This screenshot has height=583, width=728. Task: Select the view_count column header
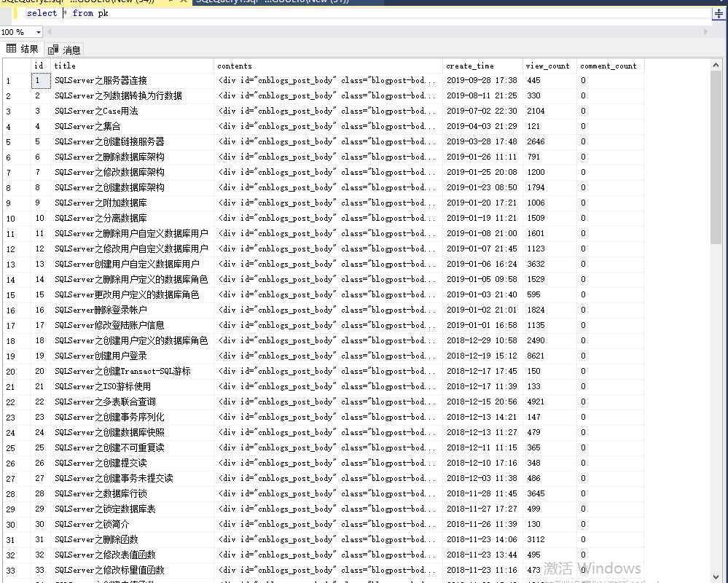[x=549, y=66]
